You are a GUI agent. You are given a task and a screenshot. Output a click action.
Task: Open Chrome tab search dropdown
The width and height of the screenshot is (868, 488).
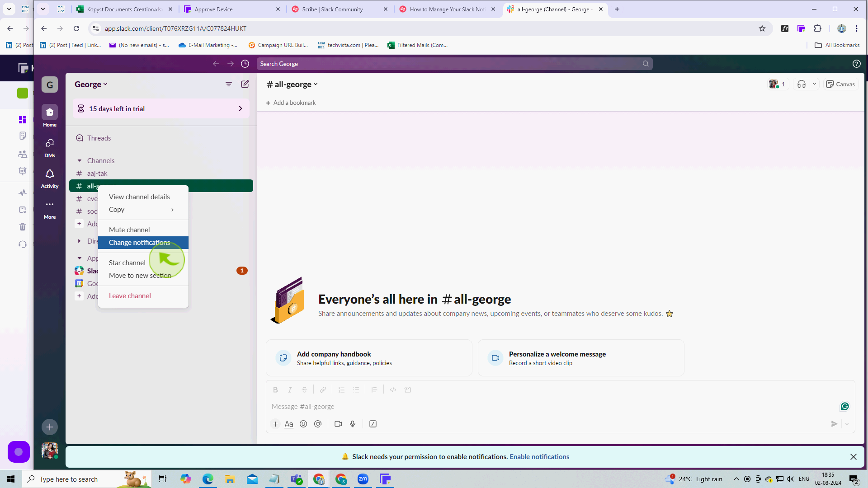pos(43,9)
